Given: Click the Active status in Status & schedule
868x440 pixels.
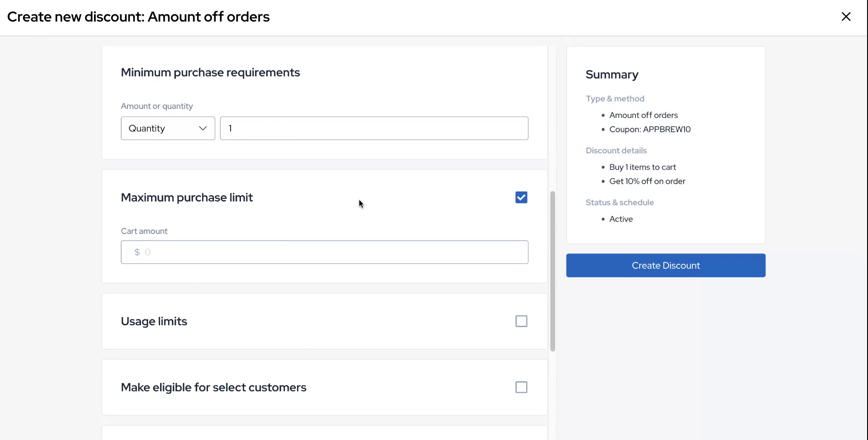Looking at the screenshot, I should (621, 219).
